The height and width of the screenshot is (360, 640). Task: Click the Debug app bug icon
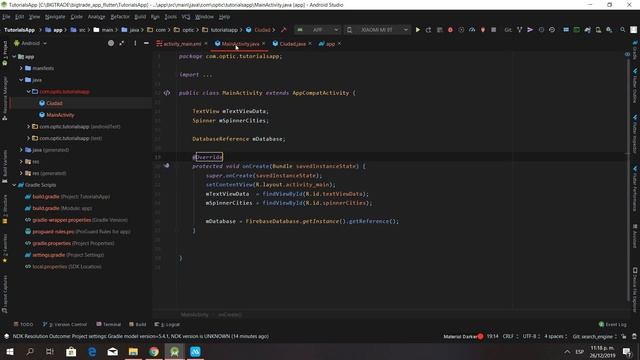(450, 30)
